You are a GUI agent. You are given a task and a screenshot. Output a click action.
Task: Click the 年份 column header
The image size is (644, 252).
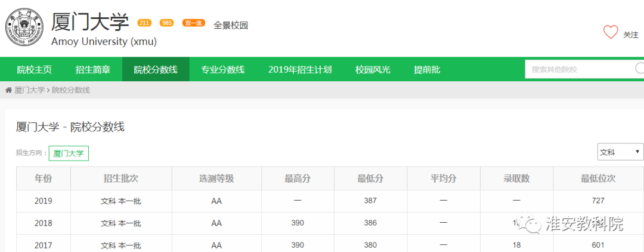pos(44,179)
